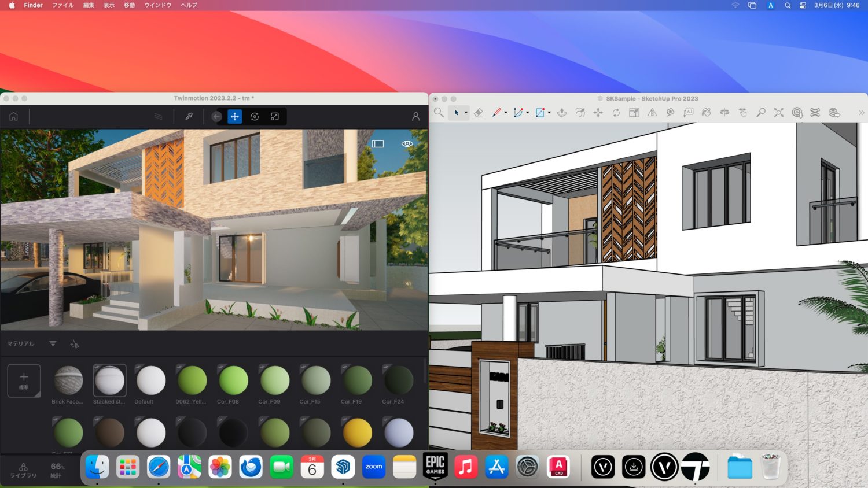Select the material picker eyedropper in Twinmotion
The height and width of the screenshot is (488, 868).
click(189, 116)
